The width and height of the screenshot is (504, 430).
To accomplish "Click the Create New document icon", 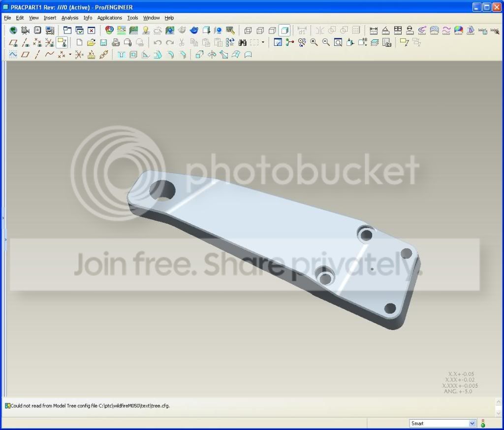I will coord(79,42).
